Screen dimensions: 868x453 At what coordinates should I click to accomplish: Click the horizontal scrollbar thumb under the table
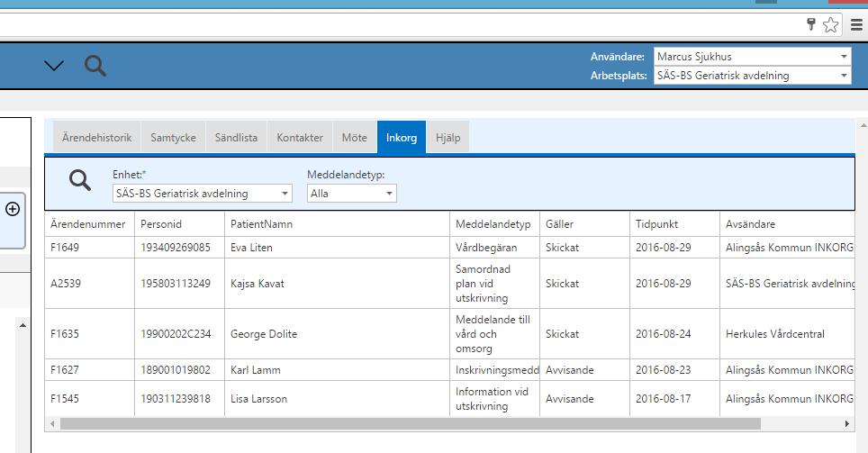click(x=411, y=424)
